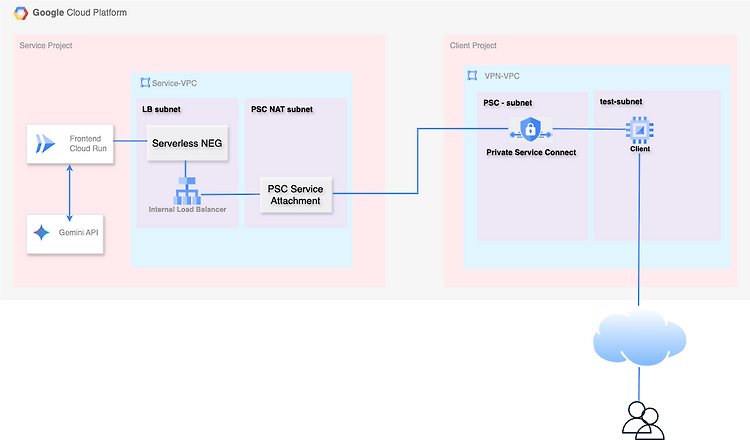Select the Serverless NEG box

[x=187, y=143]
